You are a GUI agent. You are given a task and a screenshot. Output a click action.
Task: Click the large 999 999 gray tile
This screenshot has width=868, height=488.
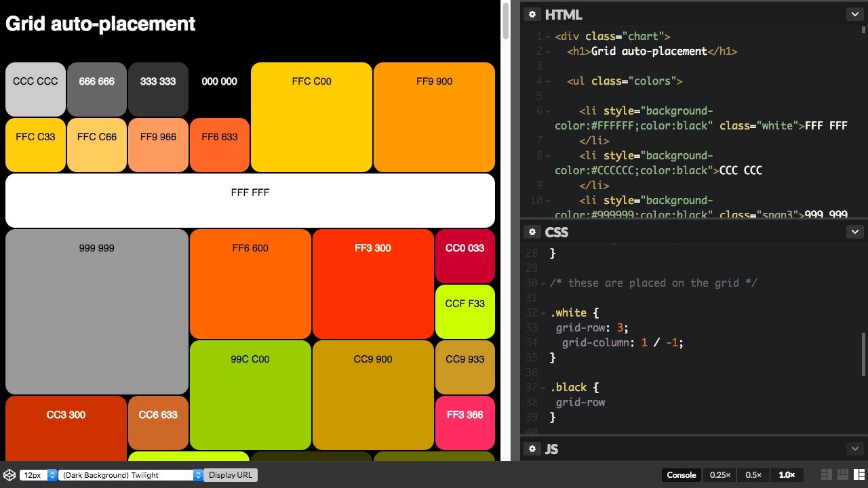coord(97,312)
